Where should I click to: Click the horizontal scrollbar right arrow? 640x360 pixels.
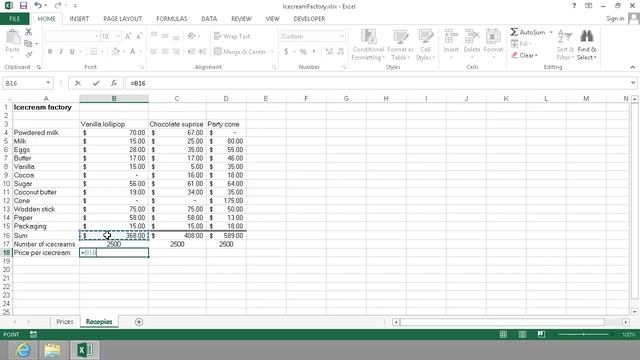(625, 322)
